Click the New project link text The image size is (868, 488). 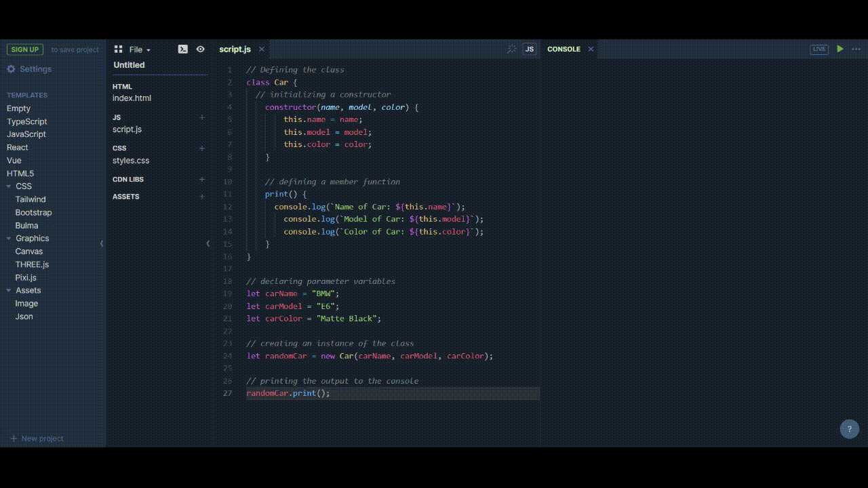42,439
